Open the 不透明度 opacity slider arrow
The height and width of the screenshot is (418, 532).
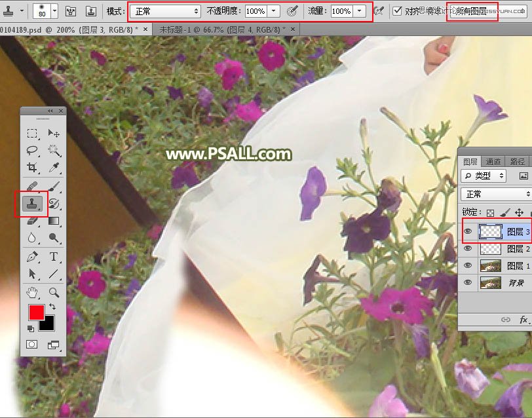[x=273, y=11]
